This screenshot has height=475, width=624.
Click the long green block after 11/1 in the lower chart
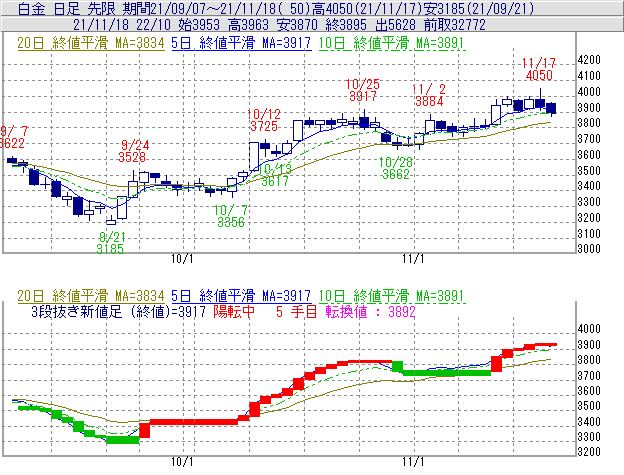447,373
